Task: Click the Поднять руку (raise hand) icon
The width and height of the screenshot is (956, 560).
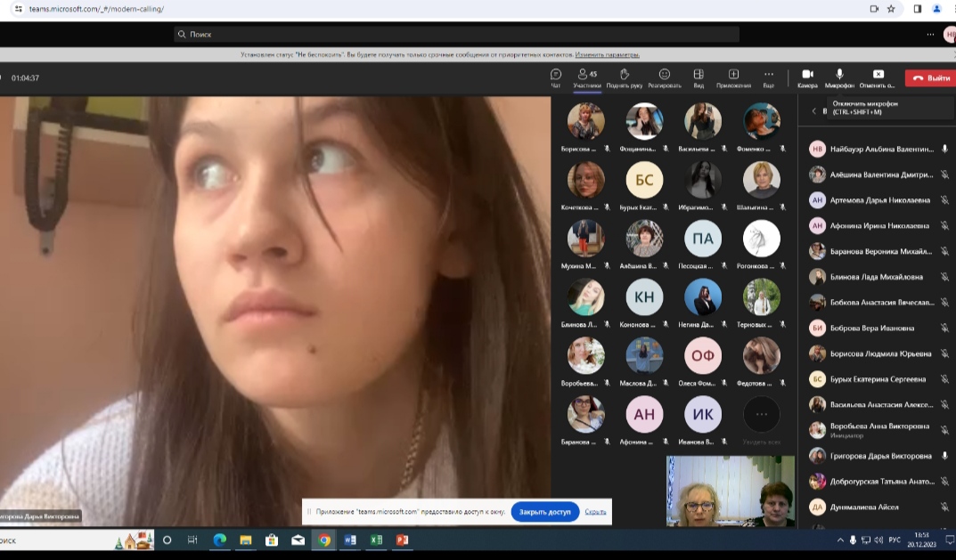Action: pyautogui.click(x=625, y=75)
